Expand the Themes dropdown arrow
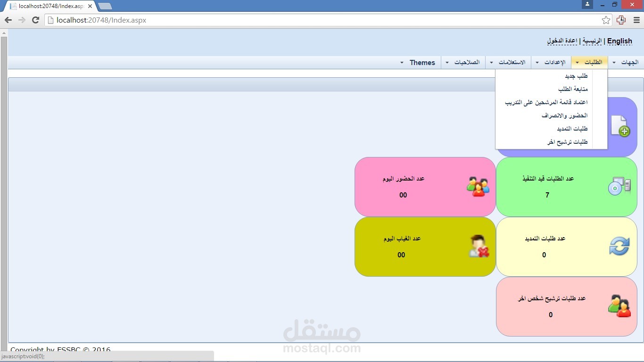Image resolution: width=644 pixels, height=362 pixels. pyautogui.click(x=402, y=63)
